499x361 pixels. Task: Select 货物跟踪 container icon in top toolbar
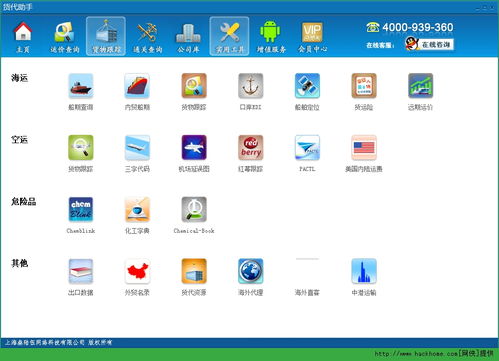click(106, 36)
